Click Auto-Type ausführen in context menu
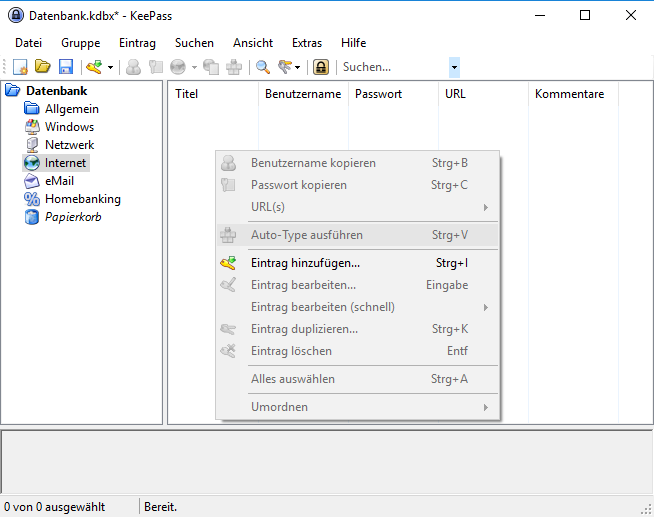This screenshot has height=517, width=654. [357, 235]
